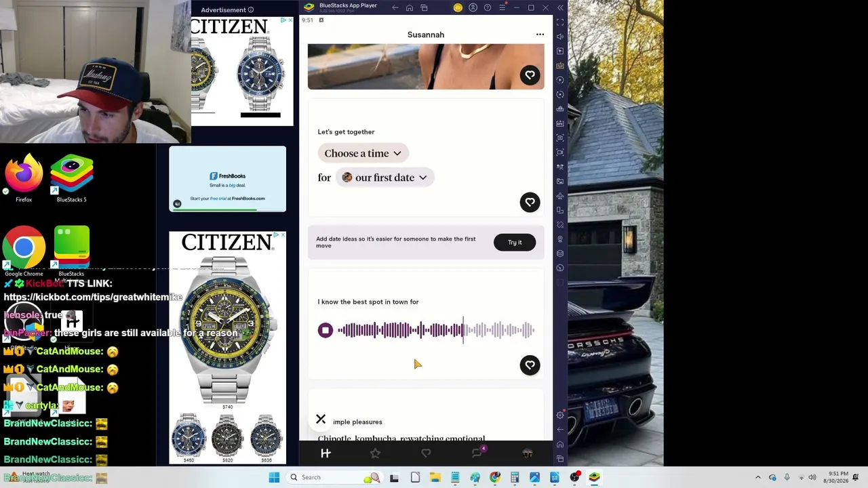868x488 pixels.
Task: Open BlueStacks help question mark
Action: coord(487,7)
